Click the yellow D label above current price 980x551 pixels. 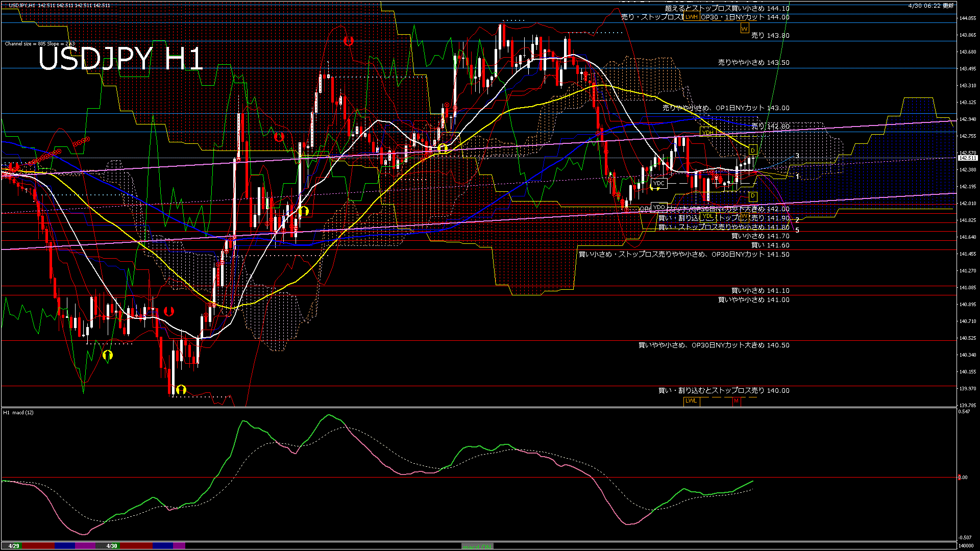click(752, 151)
